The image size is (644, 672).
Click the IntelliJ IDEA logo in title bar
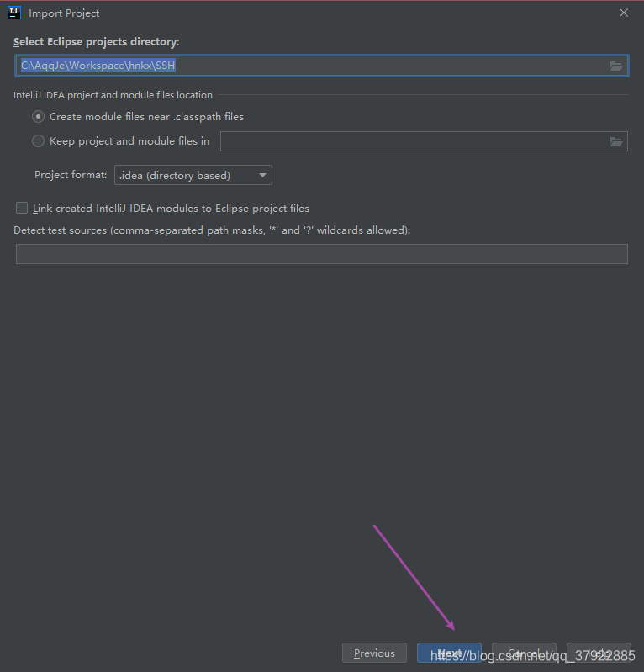pos(14,13)
